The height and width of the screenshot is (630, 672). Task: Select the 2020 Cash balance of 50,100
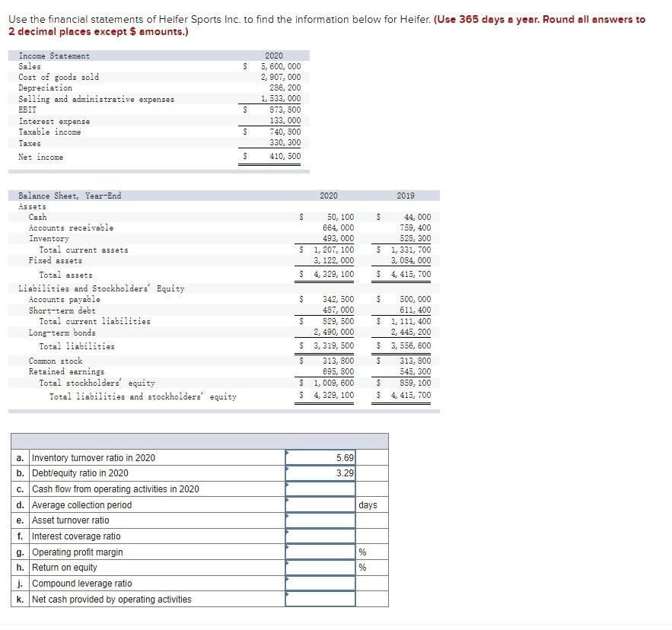(x=337, y=217)
